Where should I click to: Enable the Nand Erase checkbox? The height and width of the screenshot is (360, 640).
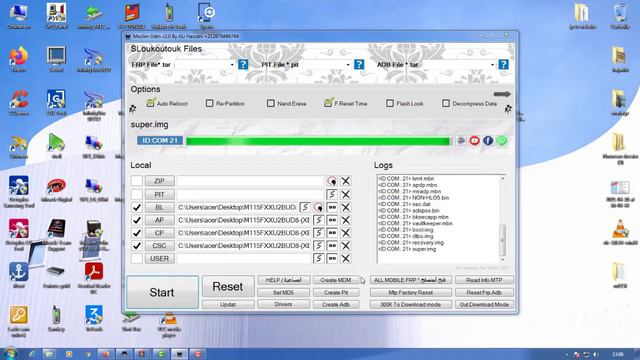[x=271, y=103]
